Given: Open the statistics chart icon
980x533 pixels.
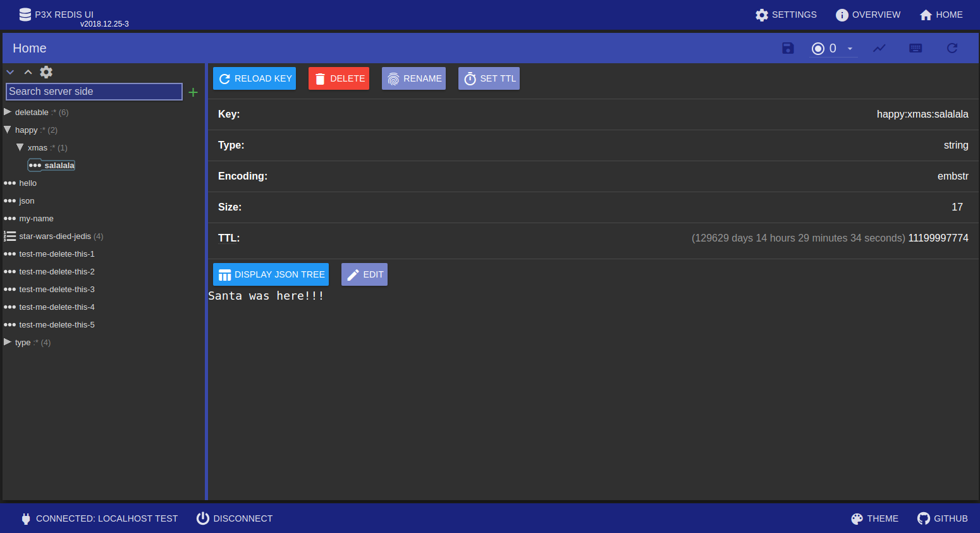Looking at the screenshot, I should tap(879, 48).
